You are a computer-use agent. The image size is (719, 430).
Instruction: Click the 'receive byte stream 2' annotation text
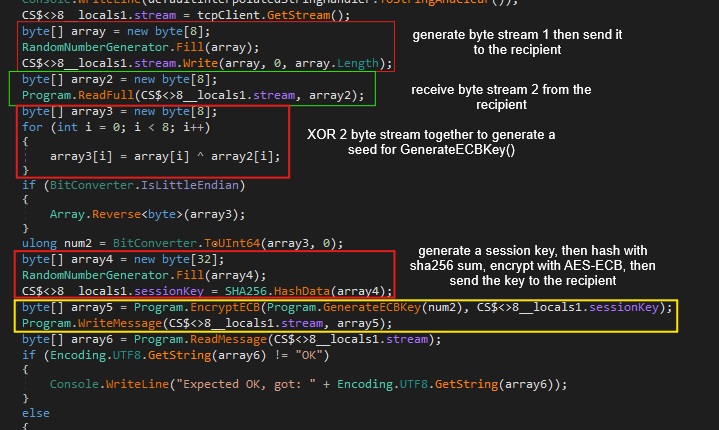(501, 97)
